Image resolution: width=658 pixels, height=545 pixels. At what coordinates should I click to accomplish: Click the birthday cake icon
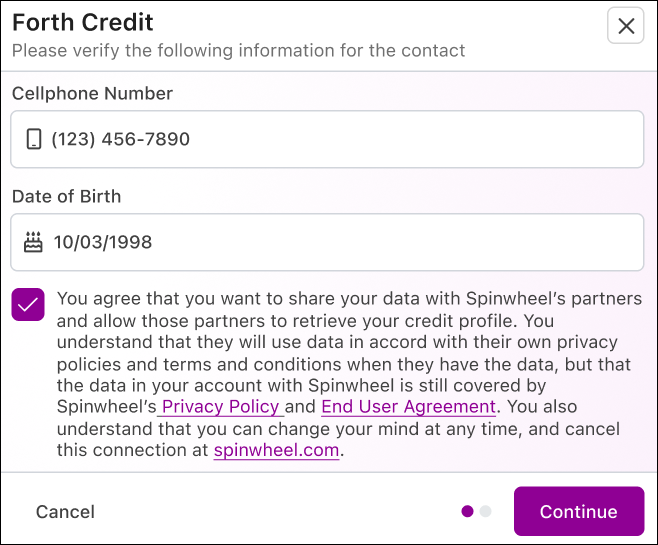pos(33,242)
